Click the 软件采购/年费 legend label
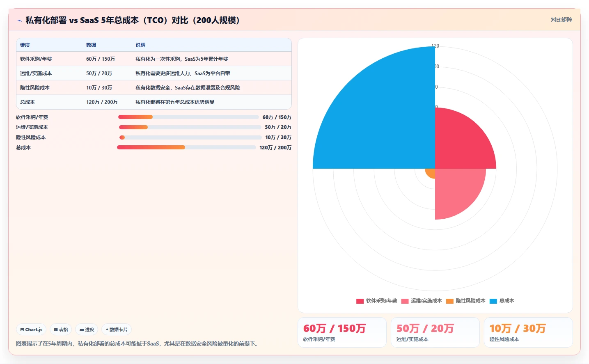This screenshot has width=589, height=364. tap(382, 301)
